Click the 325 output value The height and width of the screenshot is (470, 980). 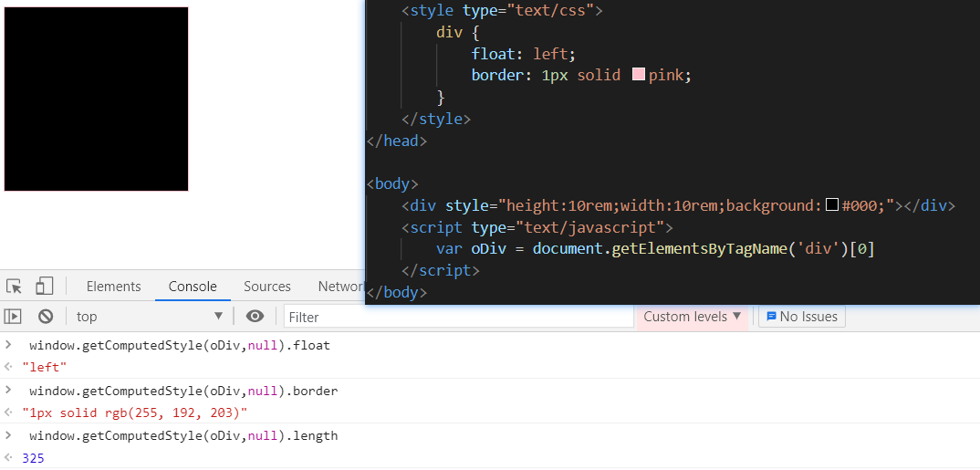33,458
